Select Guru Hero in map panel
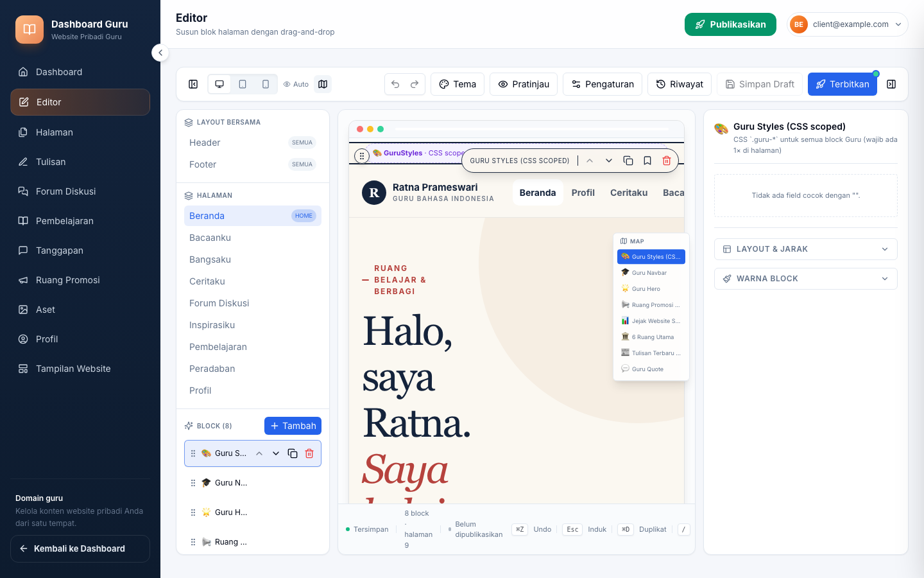The image size is (924, 578). [651, 289]
